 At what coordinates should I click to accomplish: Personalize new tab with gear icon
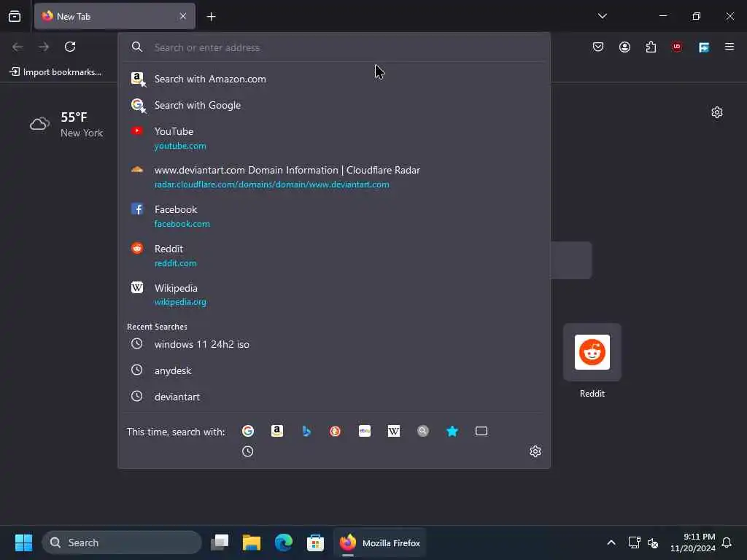pos(717,112)
